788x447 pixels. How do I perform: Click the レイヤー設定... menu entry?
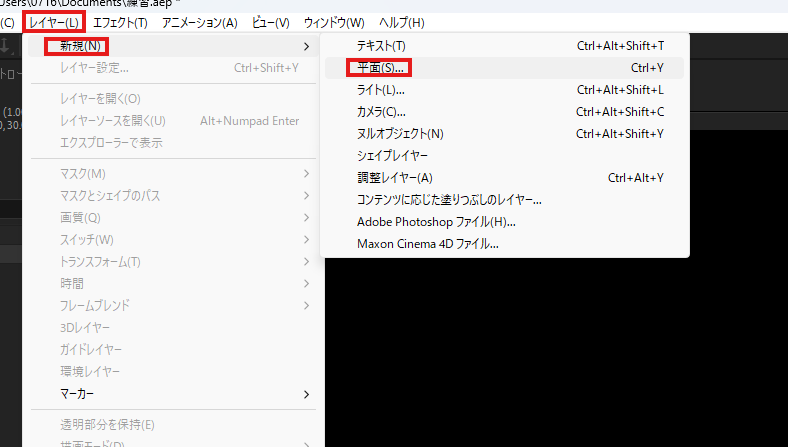coord(94,68)
